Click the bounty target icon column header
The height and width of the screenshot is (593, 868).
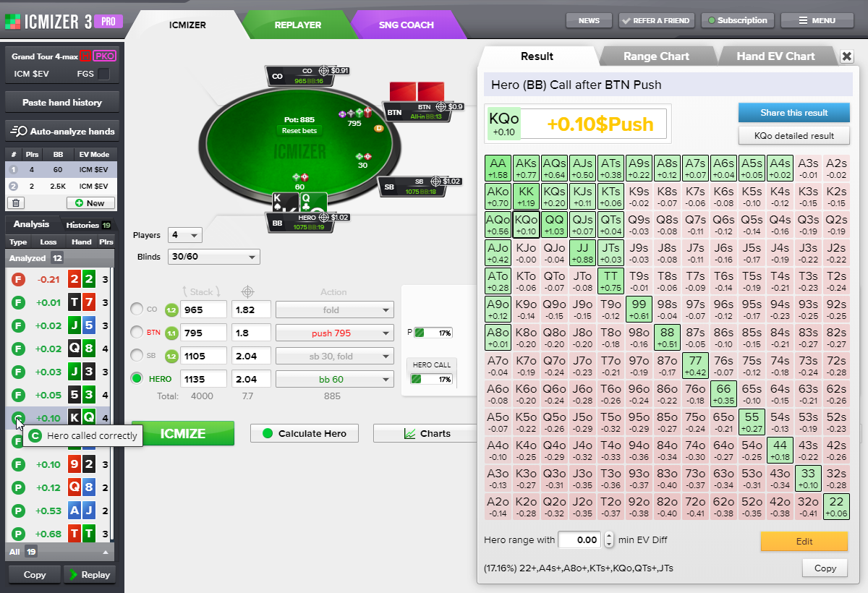(247, 291)
